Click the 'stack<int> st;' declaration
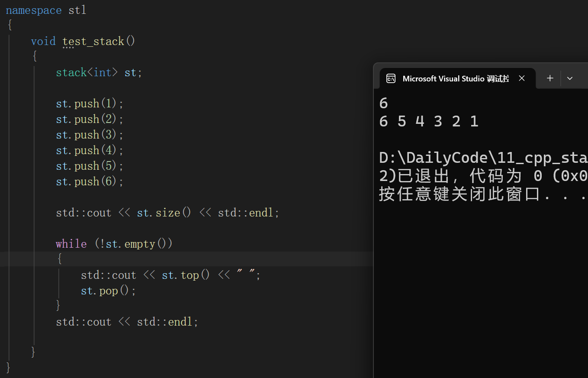 pyautogui.click(x=99, y=72)
